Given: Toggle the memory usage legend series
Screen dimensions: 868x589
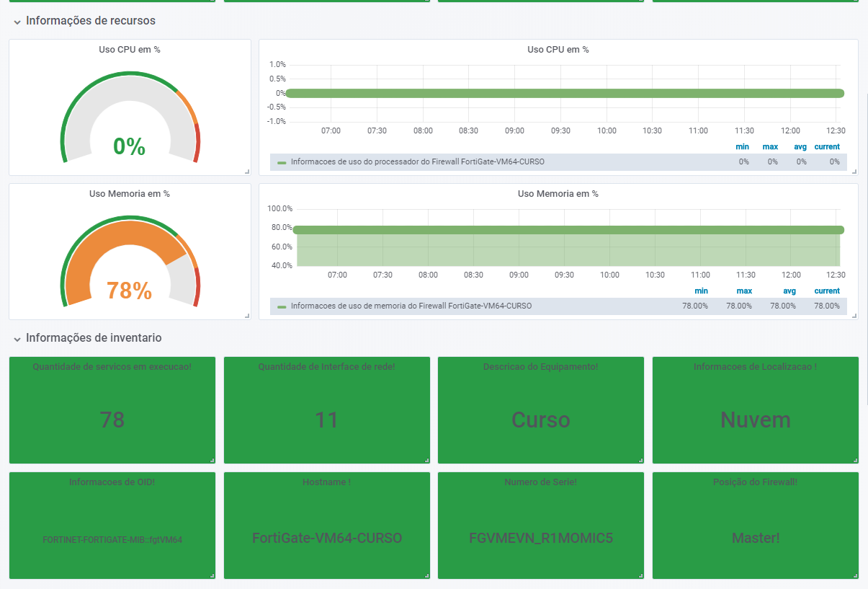Looking at the screenshot, I should [411, 306].
